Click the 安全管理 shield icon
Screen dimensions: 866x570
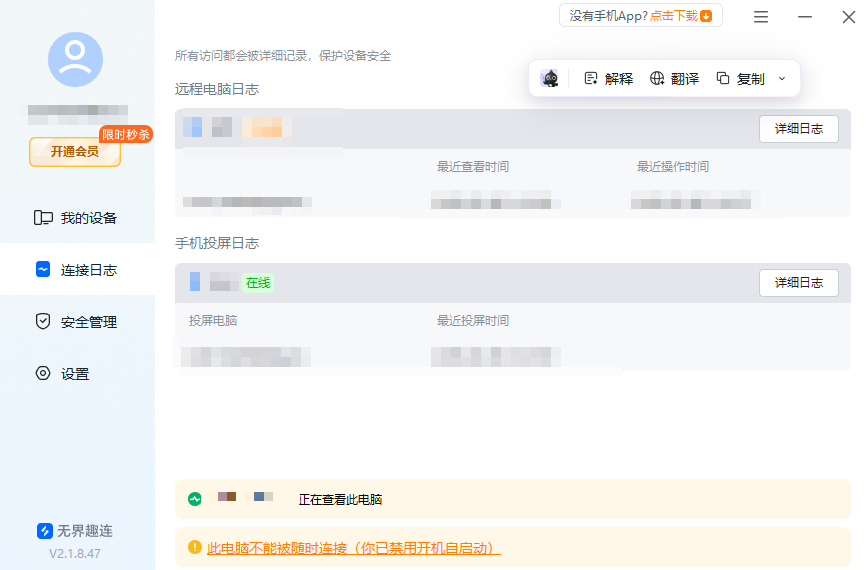pyautogui.click(x=43, y=321)
